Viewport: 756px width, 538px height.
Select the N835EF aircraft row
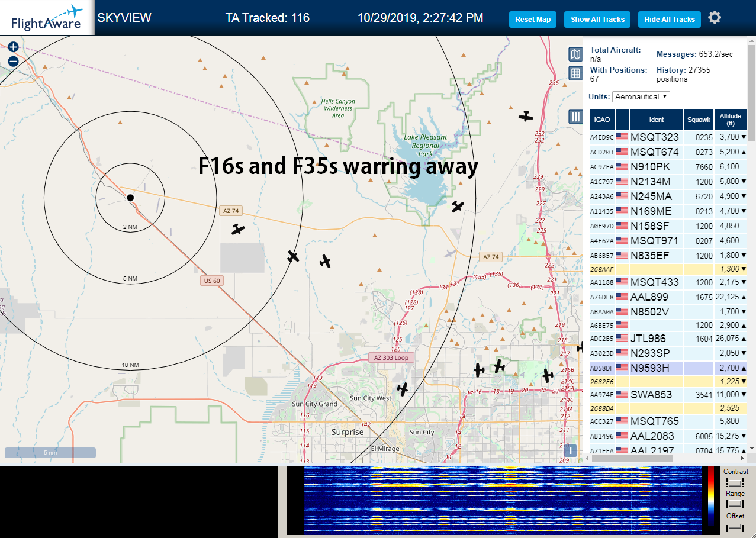tap(668, 255)
